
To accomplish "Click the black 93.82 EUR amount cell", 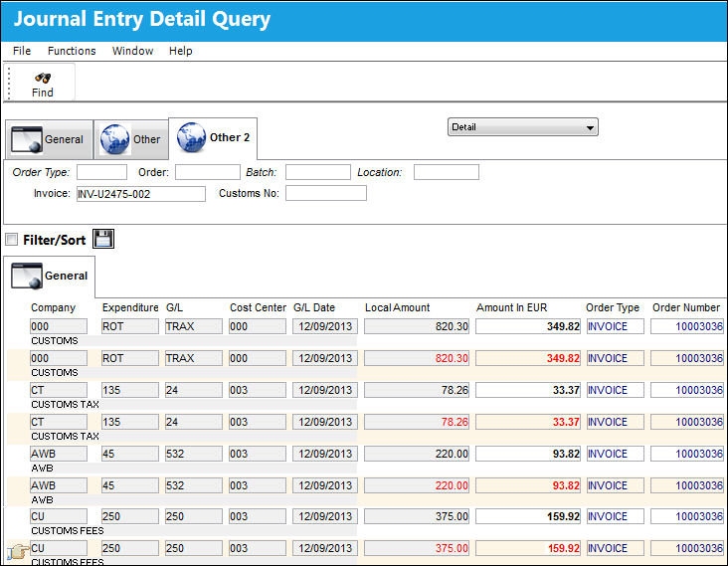I will [x=528, y=454].
